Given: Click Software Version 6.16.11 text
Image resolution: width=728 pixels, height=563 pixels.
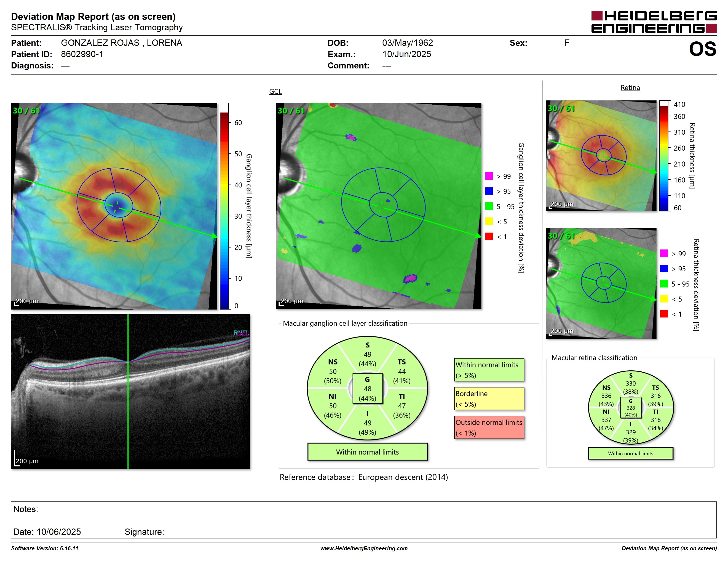Looking at the screenshot, I should pos(45,548).
